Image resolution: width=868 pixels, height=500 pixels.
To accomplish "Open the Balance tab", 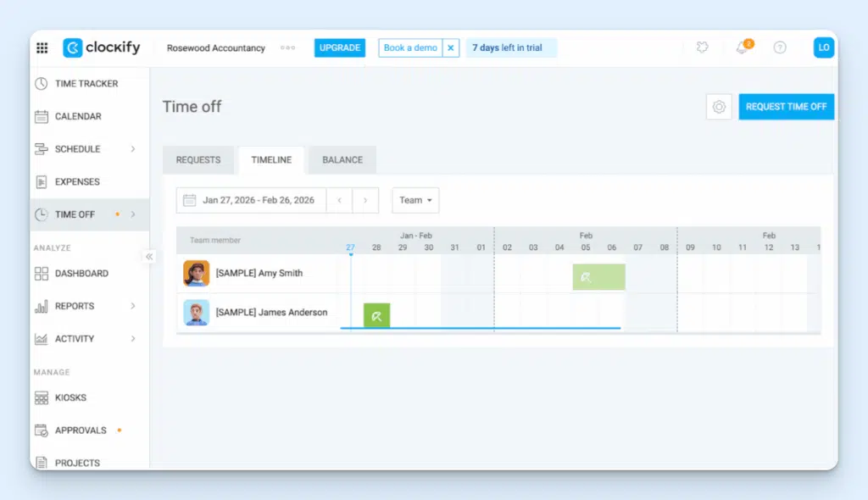I will click(x=342, y=159).
